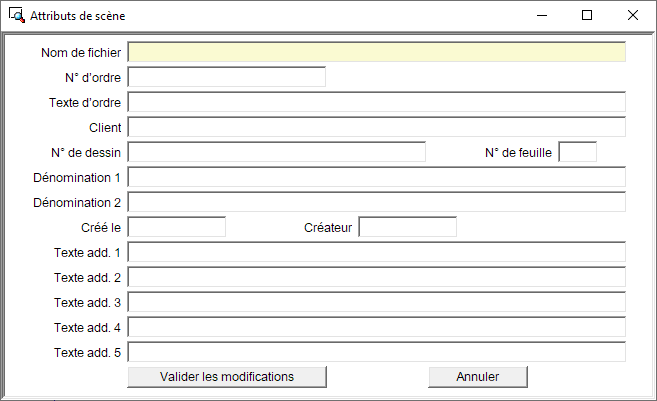
Task: Click the Texte add. 1 field
Action: pyautogui.click(x=376, y=252)
